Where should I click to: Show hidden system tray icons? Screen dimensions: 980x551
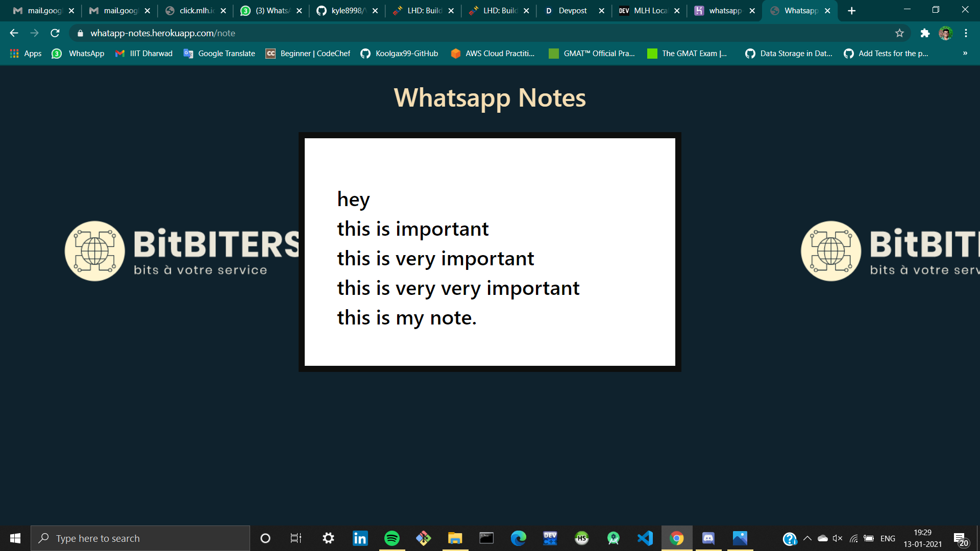(807, 538)
